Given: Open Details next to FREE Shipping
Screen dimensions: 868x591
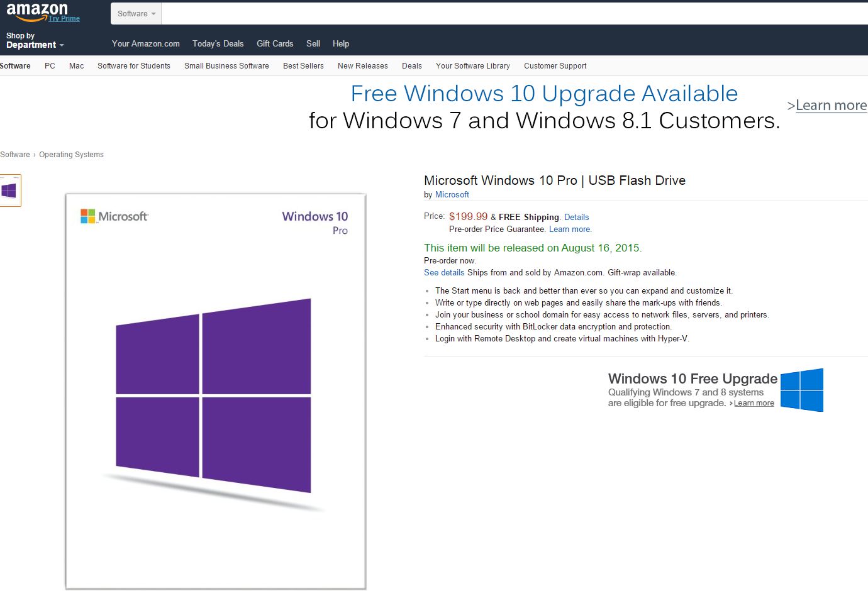Looking at the screenshot, I should (x=576, y=217).
